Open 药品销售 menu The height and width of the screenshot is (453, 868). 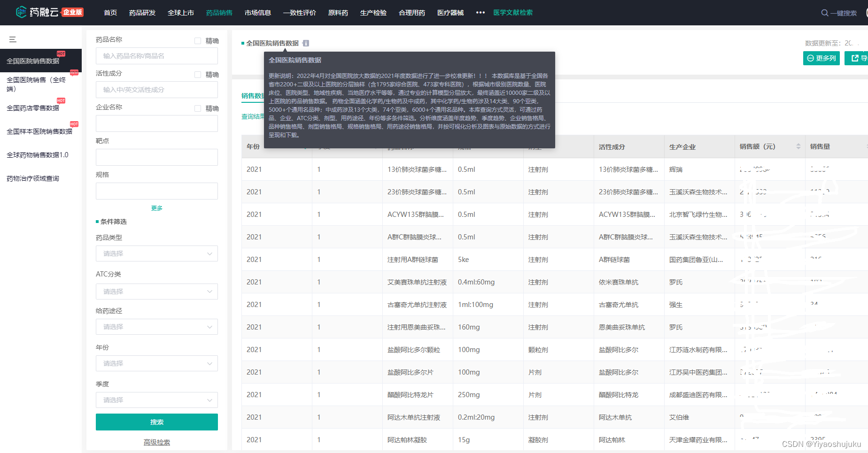[219, 13]
